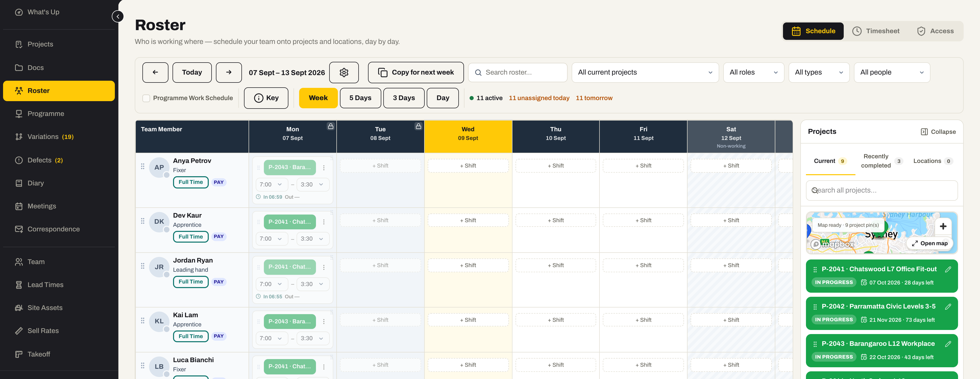Click Dev Kaur's green P-2041 shift chip
The width and height of the screenshot is (980, 379).
pyautogui.click(x=289, y=222)
